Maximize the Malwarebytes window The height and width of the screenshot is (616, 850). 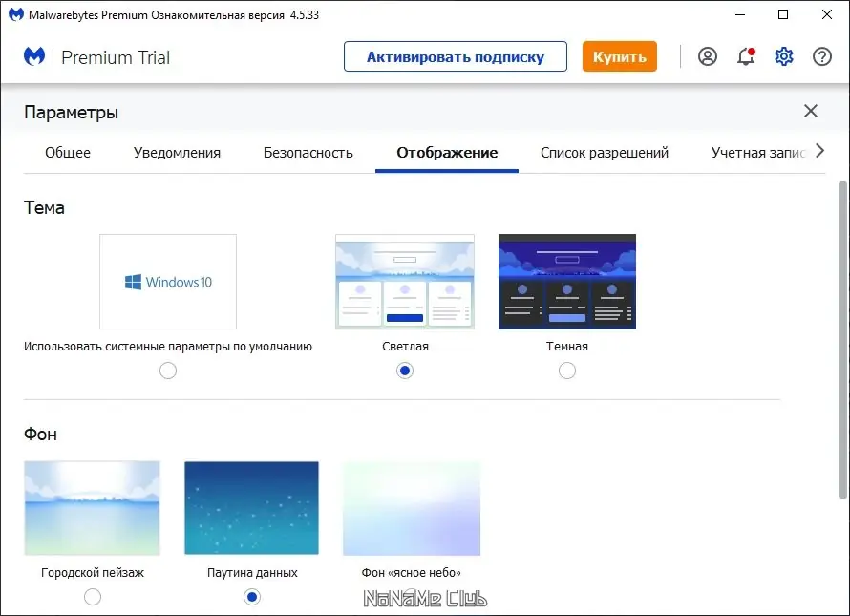[783, 14]
